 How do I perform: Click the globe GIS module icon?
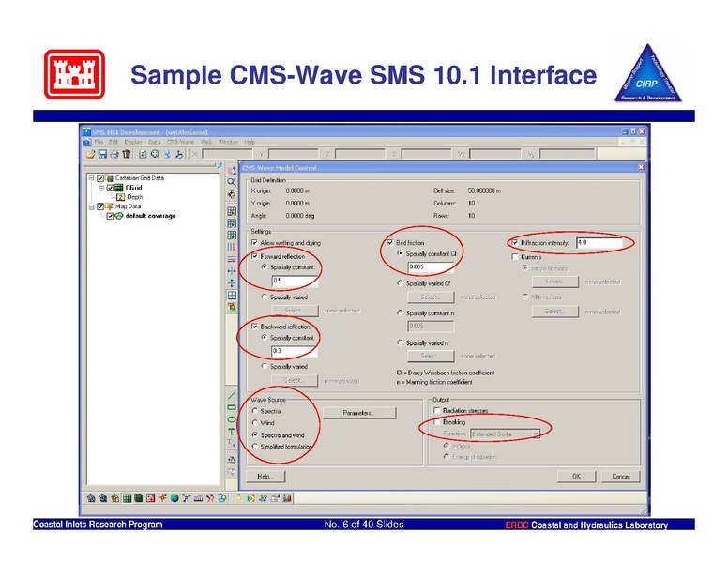(174, 498)
